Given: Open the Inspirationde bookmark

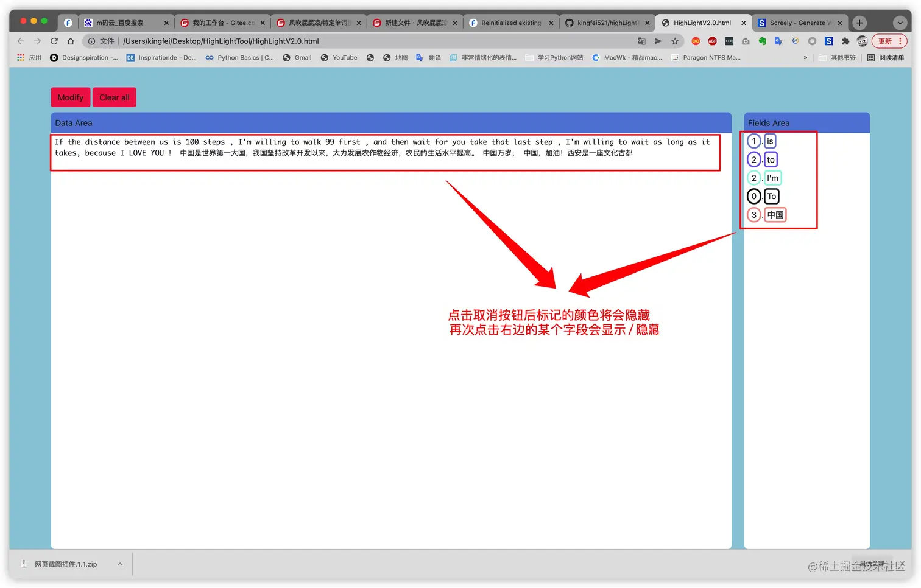Looking at the screenshot, I should tap(161, 57).
